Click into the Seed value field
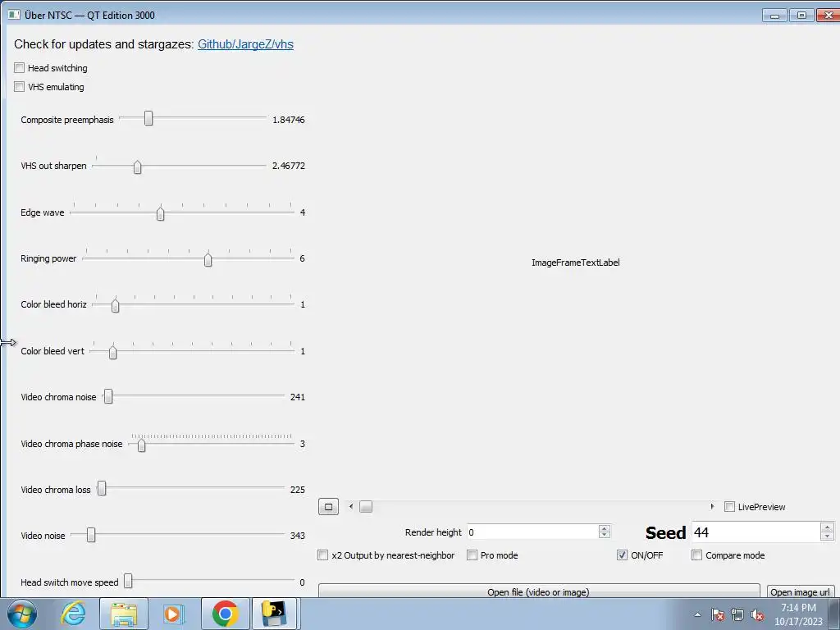 (x=756, y=532)
